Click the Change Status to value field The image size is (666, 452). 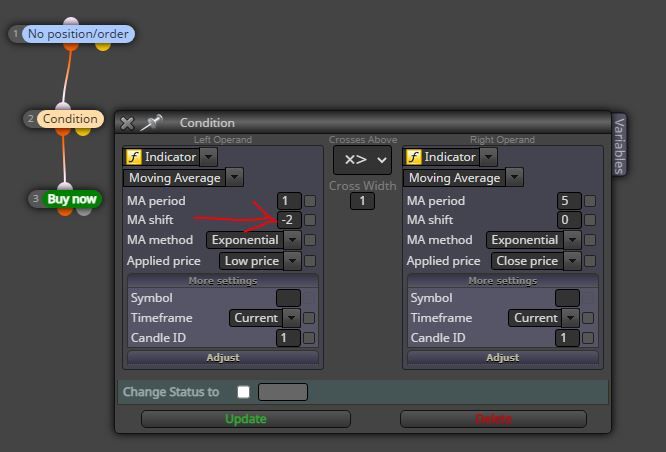(283, 392)
